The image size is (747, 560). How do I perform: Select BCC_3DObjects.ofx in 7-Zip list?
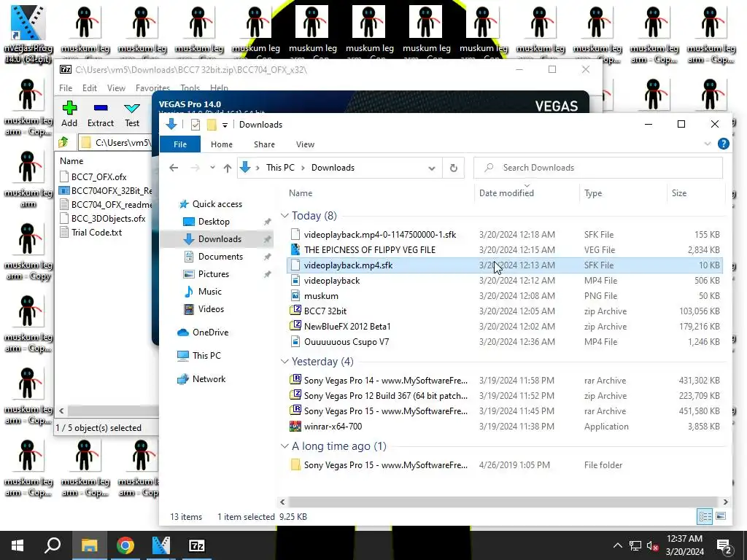coord(108,219)
